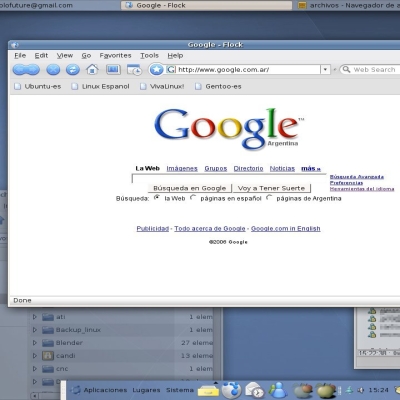Open the View menu
This screenshot has height=400, width=400.
point(65,55)
